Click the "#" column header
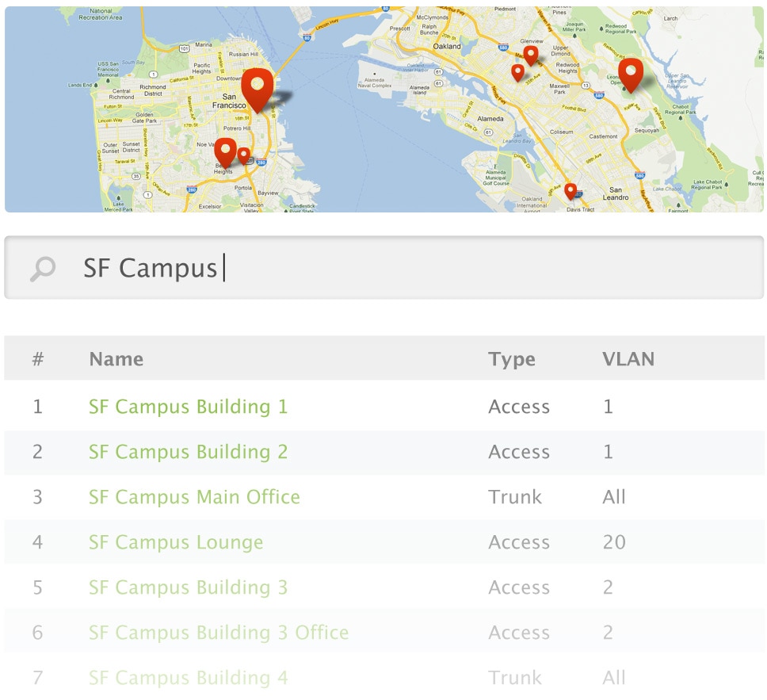This screenshot has height=700, width=767. point(38,359)
